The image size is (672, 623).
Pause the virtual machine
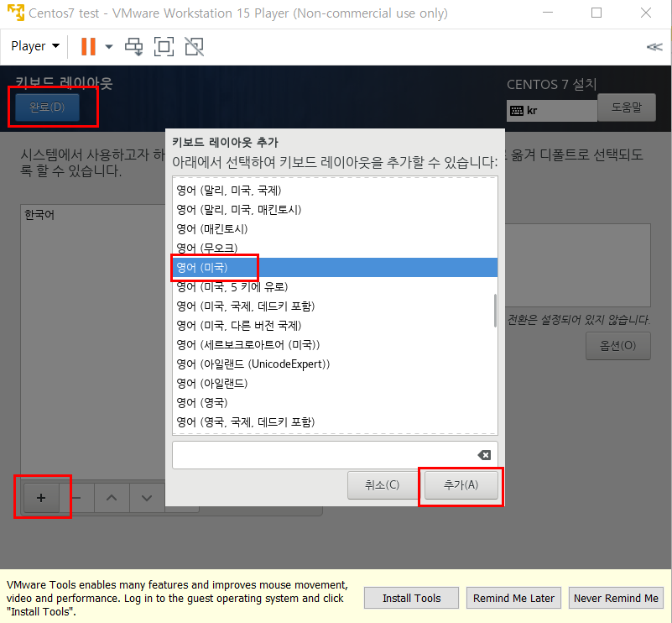[x=88, y=46]
